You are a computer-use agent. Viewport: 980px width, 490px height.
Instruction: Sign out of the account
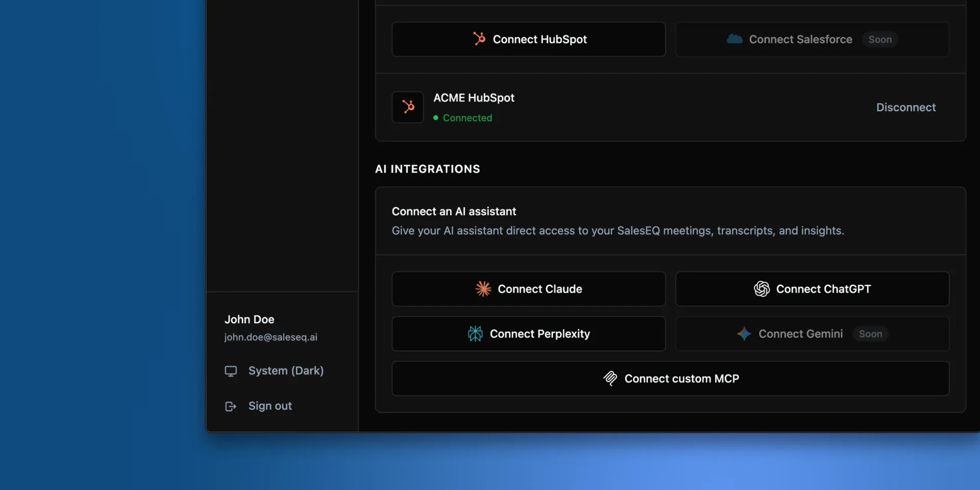[259, 406]
